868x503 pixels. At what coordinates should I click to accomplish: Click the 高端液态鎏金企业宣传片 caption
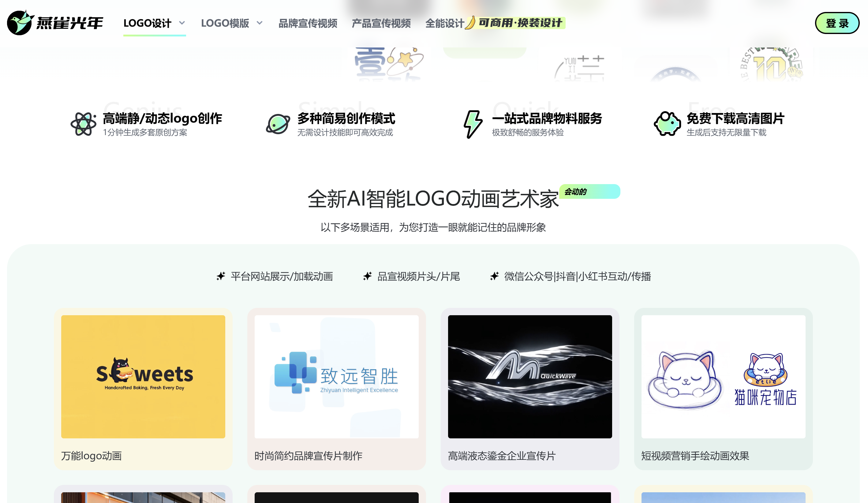click(502, 456)
